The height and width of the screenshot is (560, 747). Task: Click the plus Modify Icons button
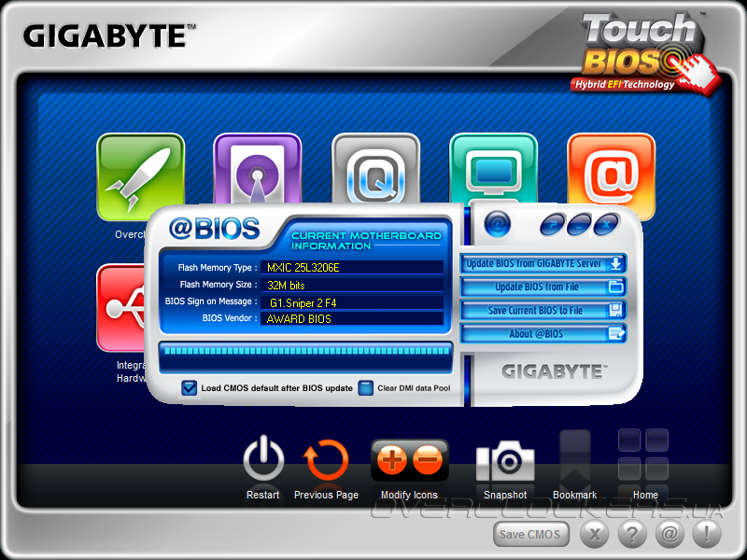(391, 460)
